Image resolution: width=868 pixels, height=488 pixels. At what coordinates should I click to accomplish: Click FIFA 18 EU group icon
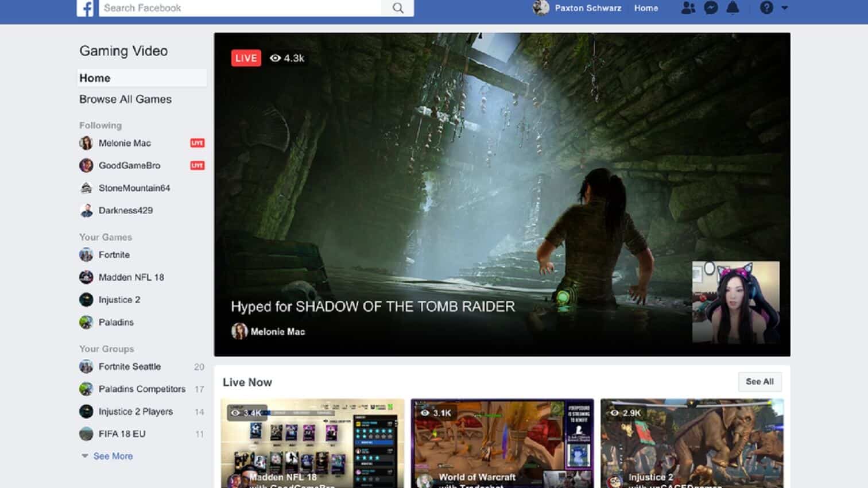86,434
